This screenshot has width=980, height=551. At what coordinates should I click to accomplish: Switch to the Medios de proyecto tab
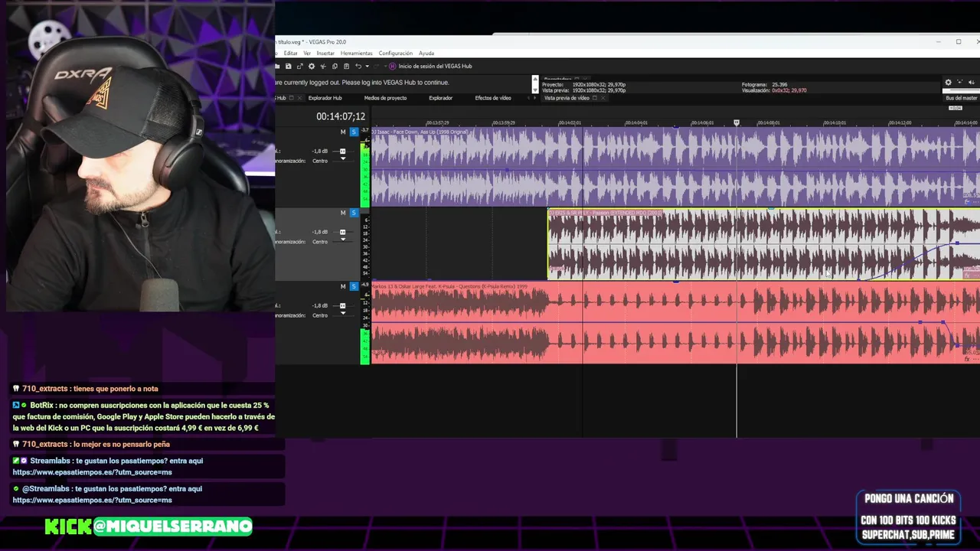[x=385, y=98]
